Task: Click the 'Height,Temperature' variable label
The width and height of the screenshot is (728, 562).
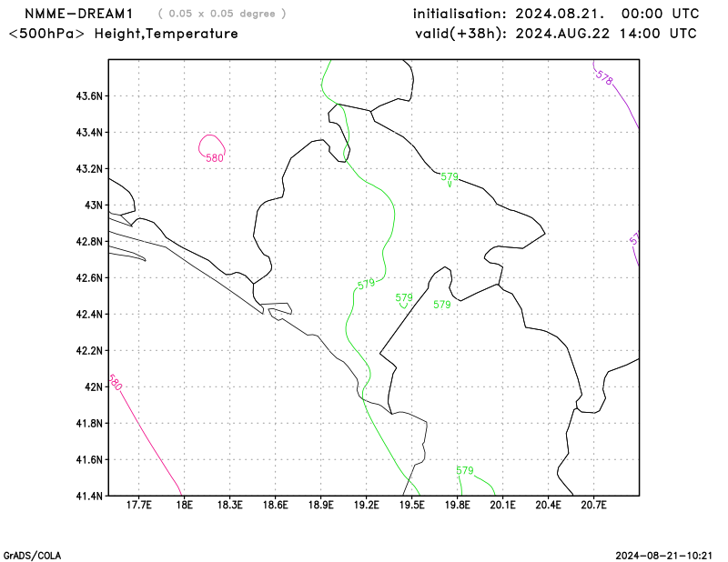Action: tap(167, 34)
